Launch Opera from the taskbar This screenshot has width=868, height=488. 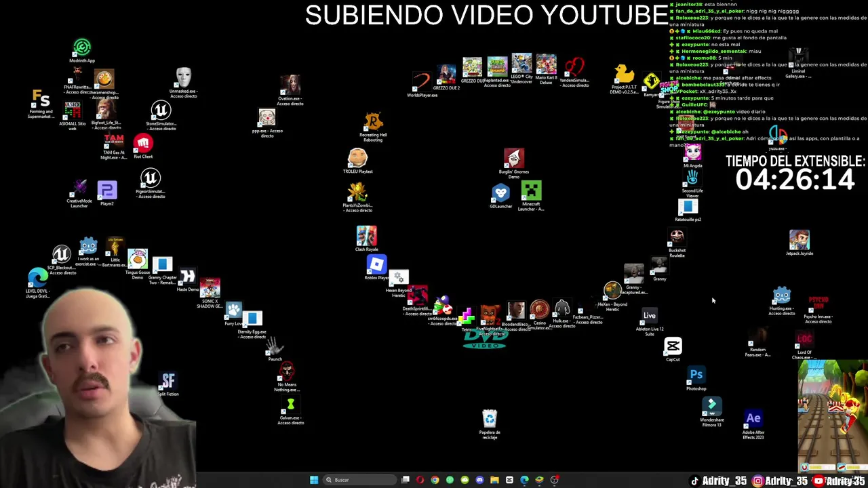(420, 480)
